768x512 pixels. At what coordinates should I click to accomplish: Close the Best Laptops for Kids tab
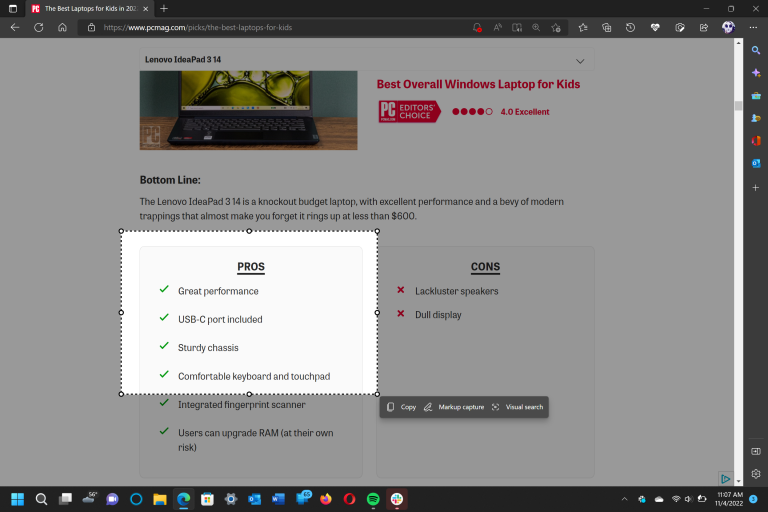(x=145, y=8)
